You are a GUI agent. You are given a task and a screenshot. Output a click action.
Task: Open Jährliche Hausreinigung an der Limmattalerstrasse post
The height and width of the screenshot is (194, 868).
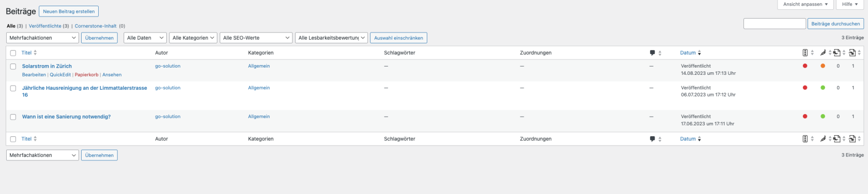85,91
